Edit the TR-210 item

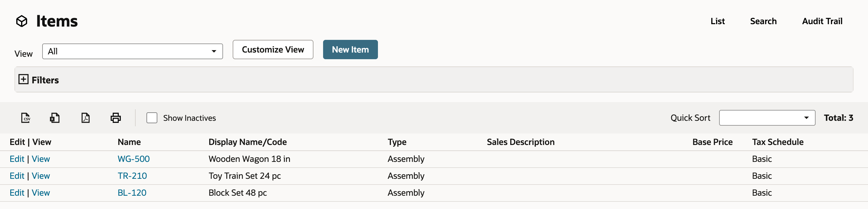pyautogui.click(x=17, y=176)
